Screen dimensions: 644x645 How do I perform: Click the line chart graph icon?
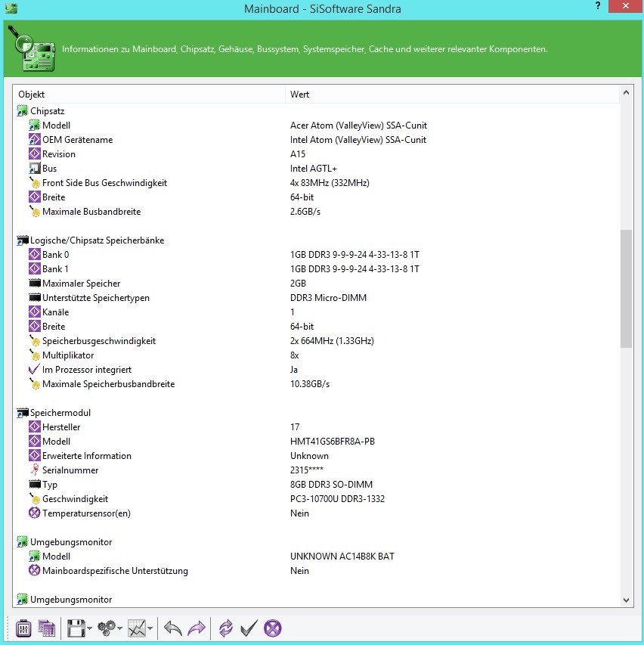[137, 628]
